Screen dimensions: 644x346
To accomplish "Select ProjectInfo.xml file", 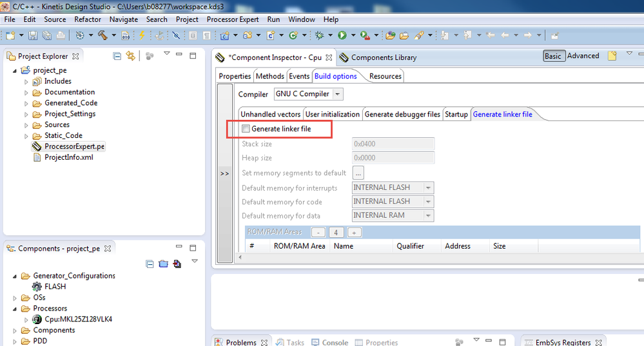I will pos(68,157).
